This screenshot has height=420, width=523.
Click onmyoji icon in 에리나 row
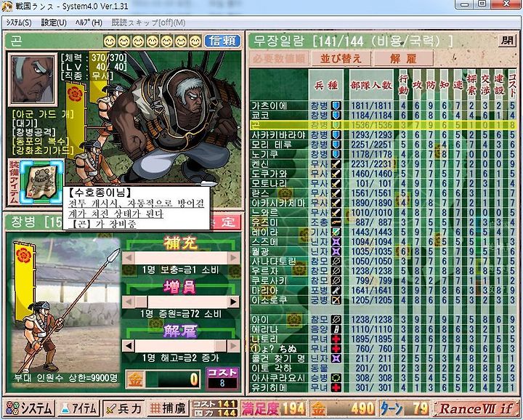[x=336, y=329]
